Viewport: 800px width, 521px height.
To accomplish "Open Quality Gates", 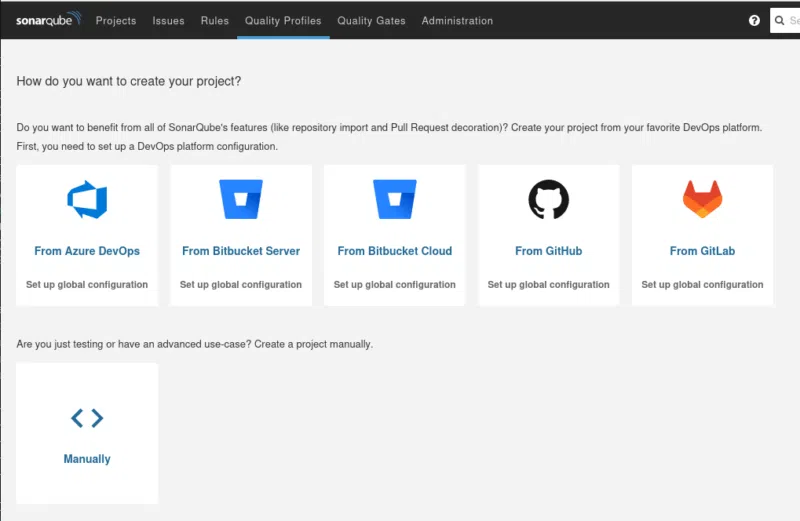I will point(371,21).
